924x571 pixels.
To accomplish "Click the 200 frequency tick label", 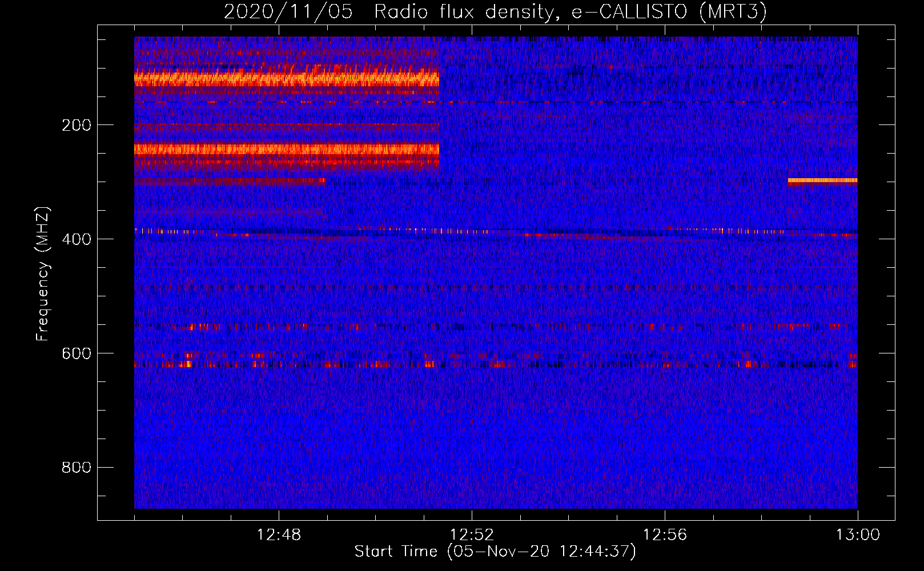I will (x=77, y=125).
